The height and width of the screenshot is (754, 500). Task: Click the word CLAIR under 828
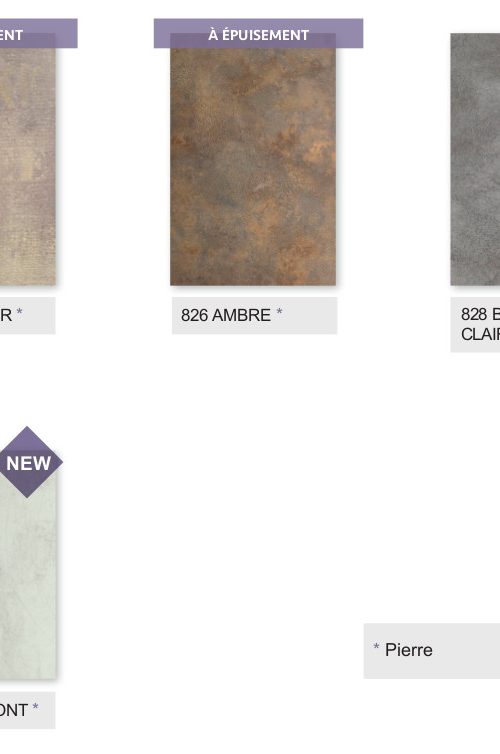tap(480, 334)
